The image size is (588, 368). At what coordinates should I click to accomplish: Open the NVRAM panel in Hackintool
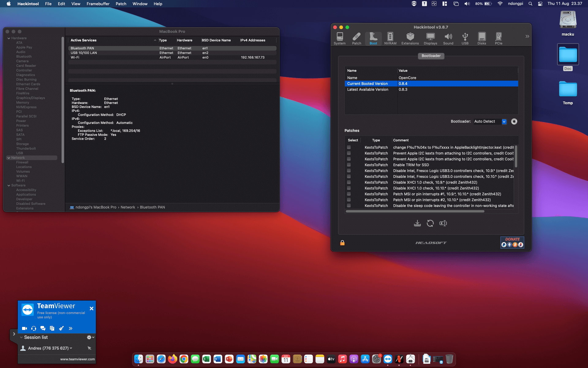tap(390, 38)
